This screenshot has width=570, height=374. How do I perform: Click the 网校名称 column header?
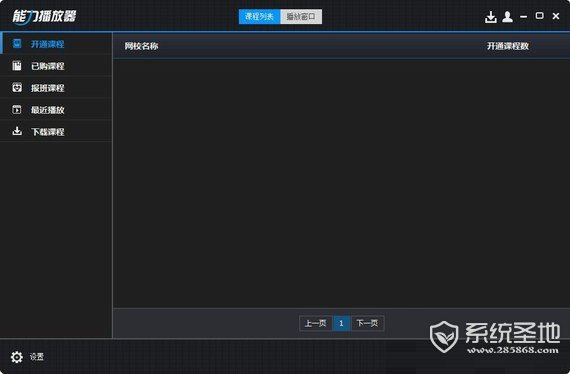click(141, 46)
